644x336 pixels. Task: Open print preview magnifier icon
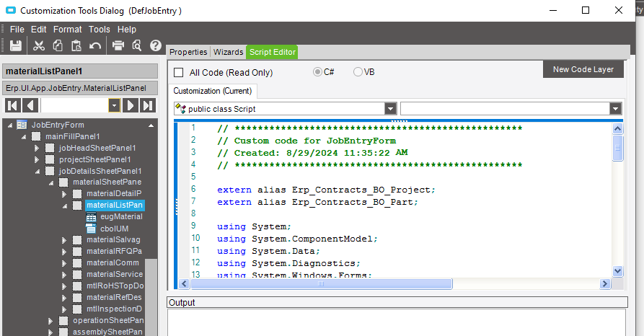137,45
